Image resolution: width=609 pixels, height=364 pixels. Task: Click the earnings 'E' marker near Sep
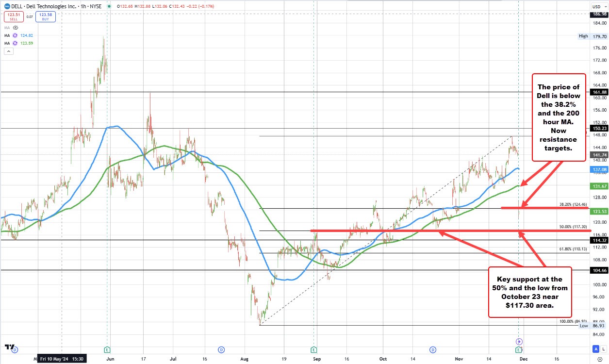(x=314, y=349)
